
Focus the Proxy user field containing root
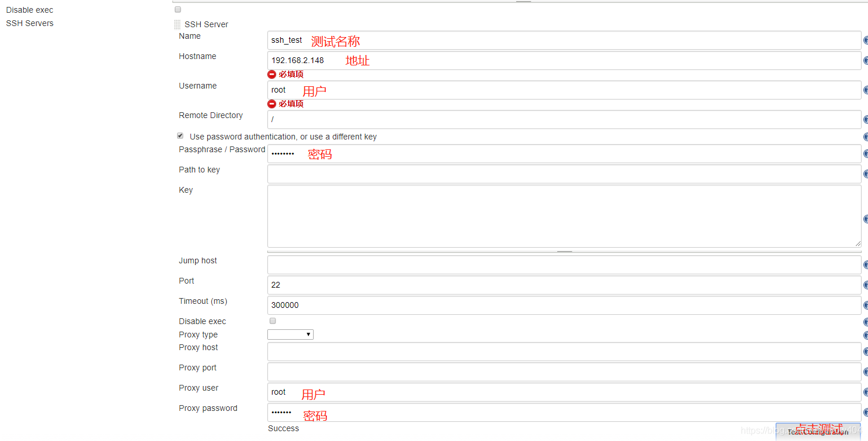(x=564, y=392)
